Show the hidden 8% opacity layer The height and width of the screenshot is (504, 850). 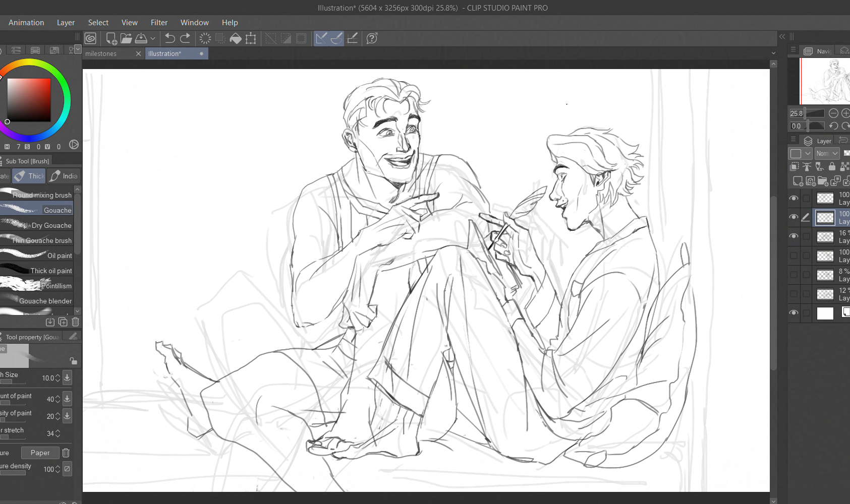point(794,275)
